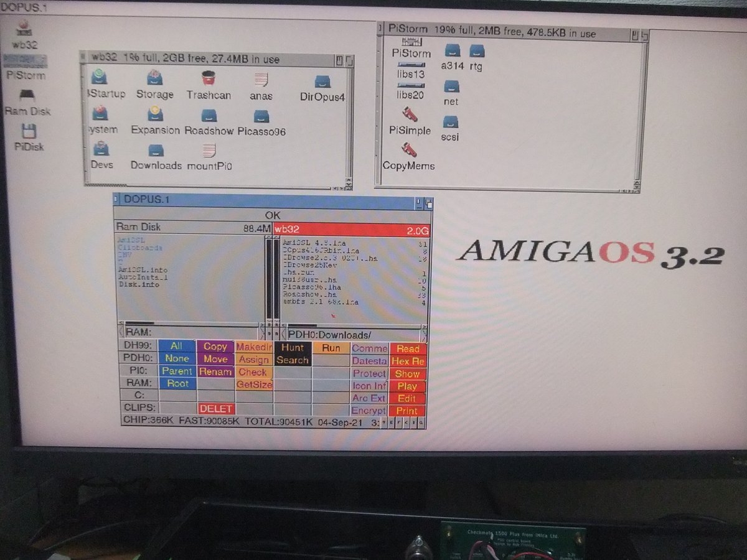Go to Parent directory in DOpus

point(177,371)
